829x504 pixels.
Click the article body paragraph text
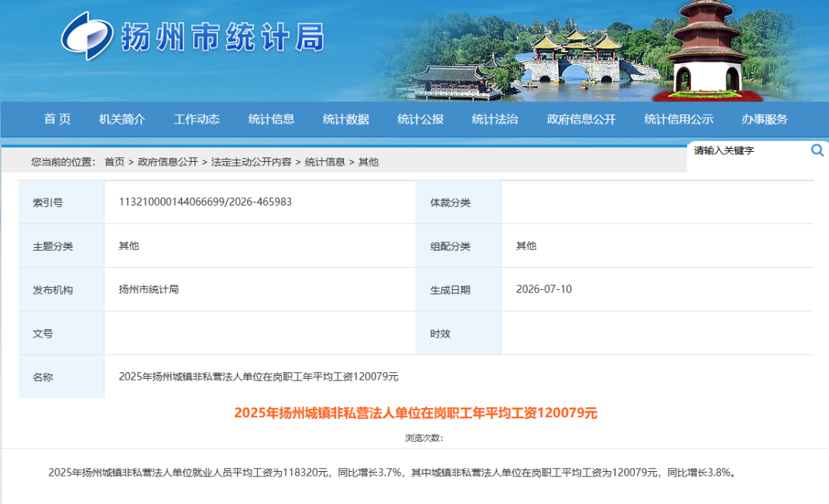tap(391, 473)
